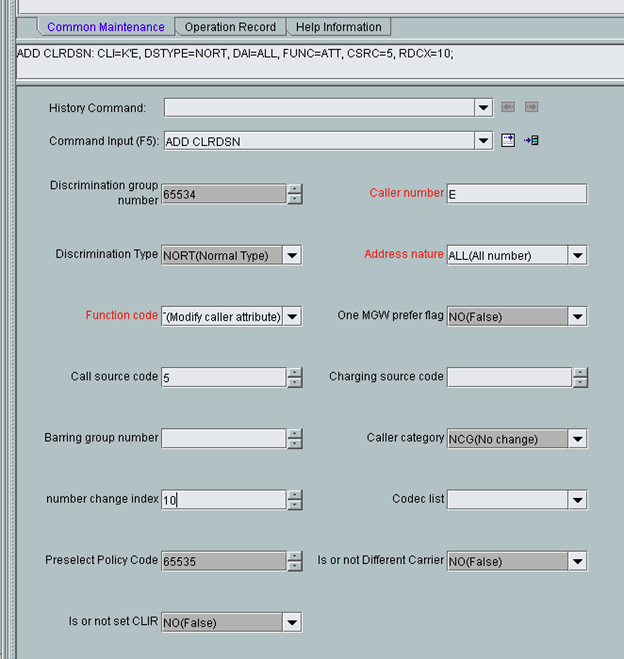
Task: Open the Caller category dropdown
Action: (577, 439)
